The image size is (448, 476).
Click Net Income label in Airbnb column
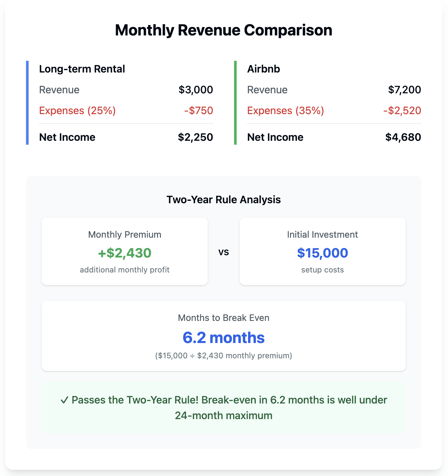275,137
